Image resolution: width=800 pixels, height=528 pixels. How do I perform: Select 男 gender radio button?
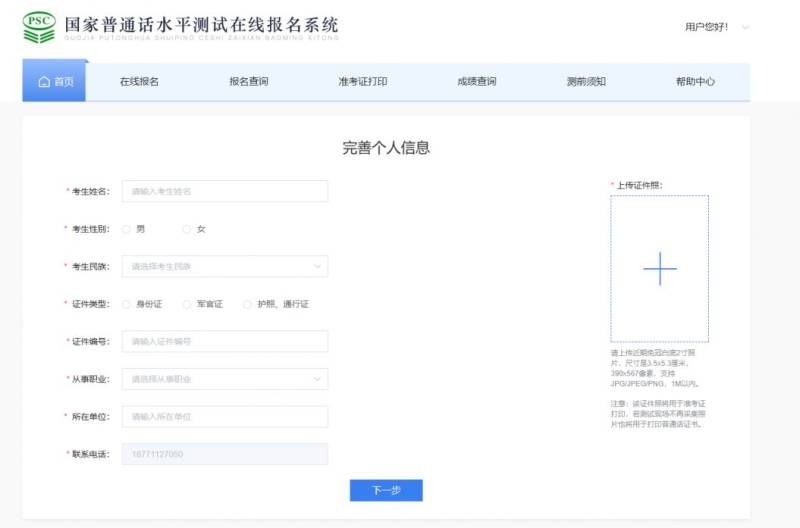coord(127,229)
